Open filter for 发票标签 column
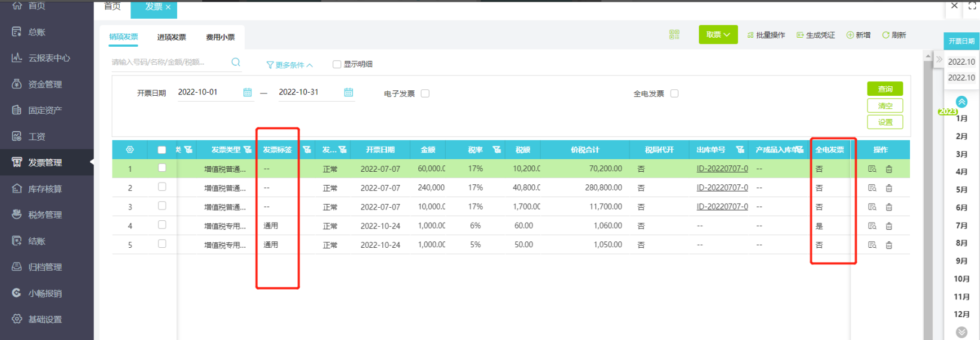Screen dimensions: 980x340 [x=307, y=150]
